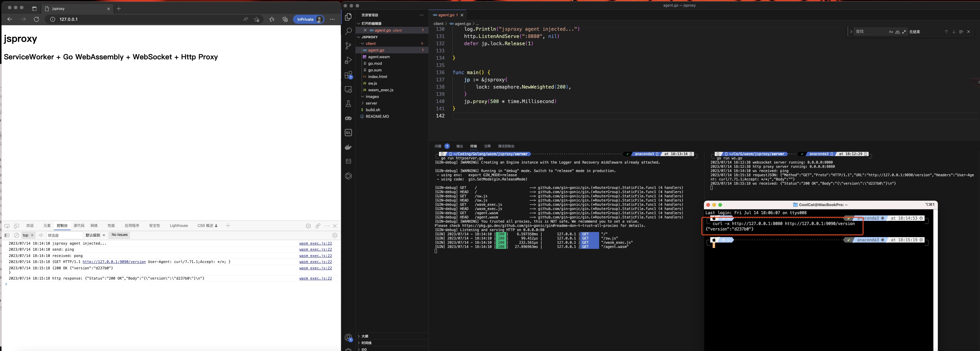Click the browser refresh button

tap(36, 19)
